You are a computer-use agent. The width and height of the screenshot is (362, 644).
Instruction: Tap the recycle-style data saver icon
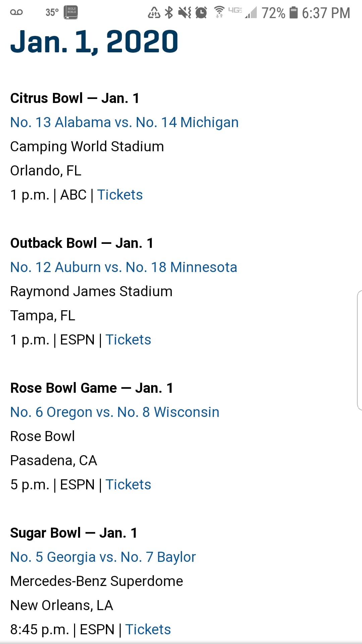[154, 13]
